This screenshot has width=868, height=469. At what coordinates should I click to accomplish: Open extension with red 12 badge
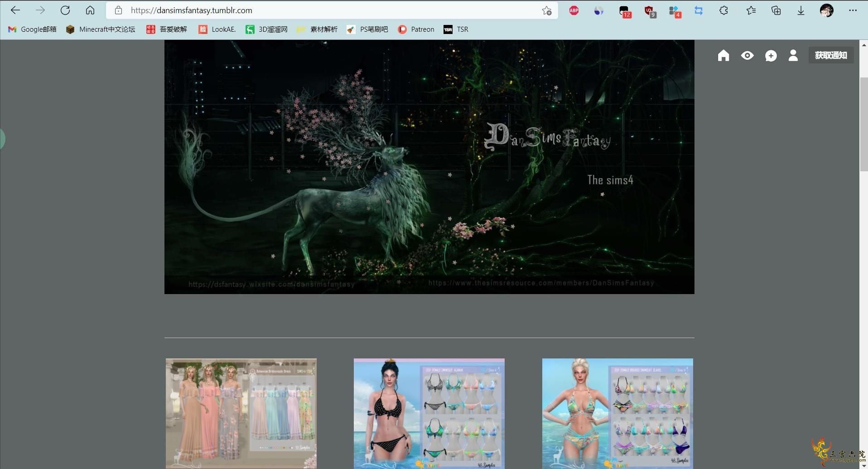625,11
